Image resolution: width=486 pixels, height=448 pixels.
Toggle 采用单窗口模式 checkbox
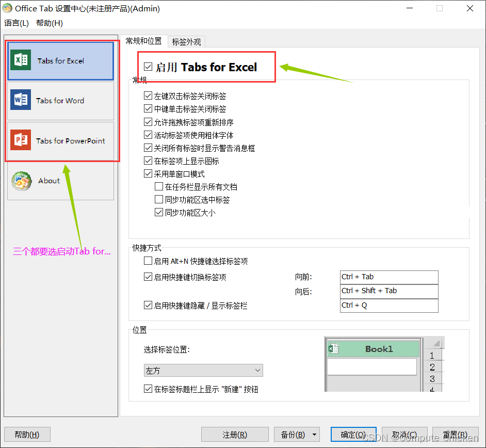[x=148, y=173]
